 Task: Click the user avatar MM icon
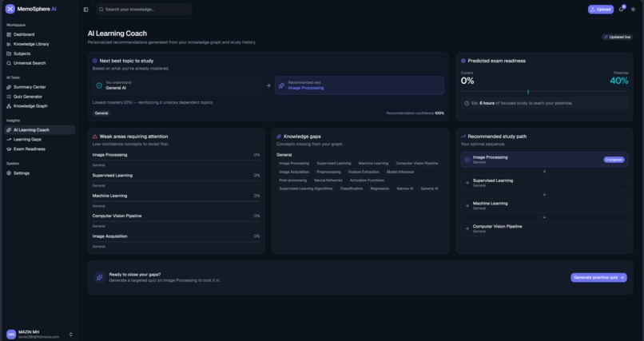coord(11,334)
